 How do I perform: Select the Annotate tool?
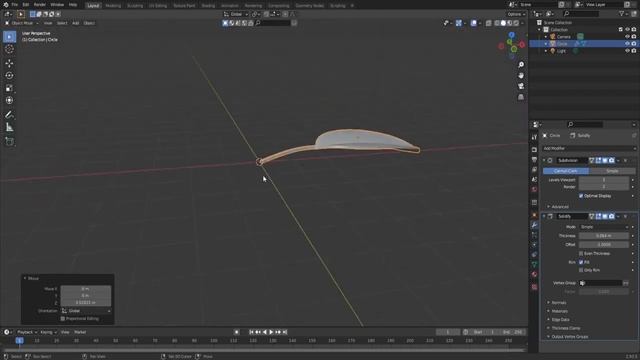click(9, 115)
